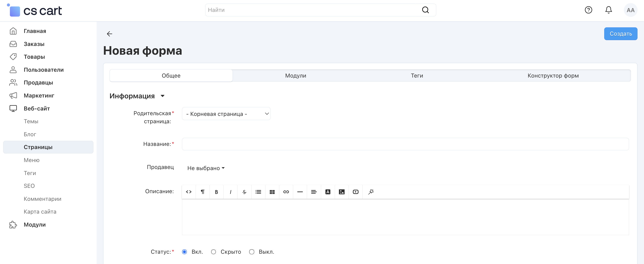Click the back arrow above Новая форма
The width and height of the screenshot is (644, 264).
[110, 34]
